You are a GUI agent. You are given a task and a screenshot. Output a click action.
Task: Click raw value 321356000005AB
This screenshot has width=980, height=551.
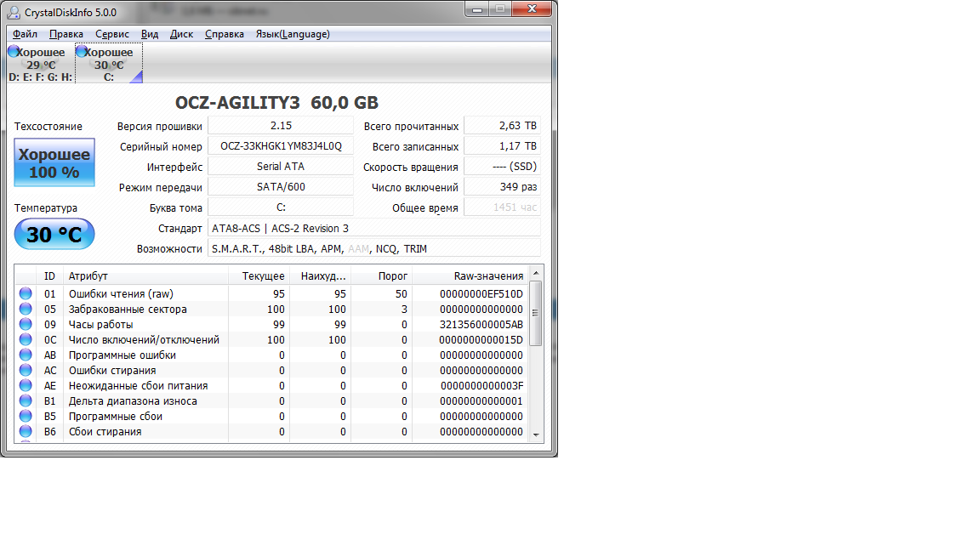pos(481,324)
